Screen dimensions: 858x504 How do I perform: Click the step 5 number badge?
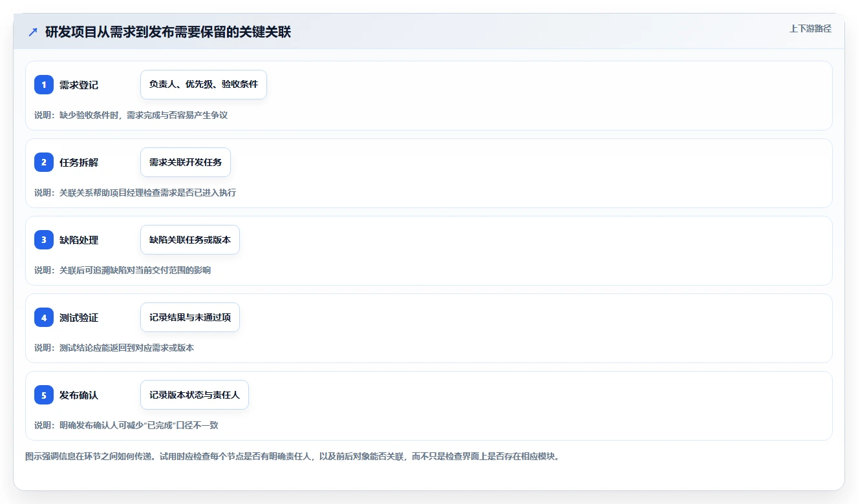point(44,395)
